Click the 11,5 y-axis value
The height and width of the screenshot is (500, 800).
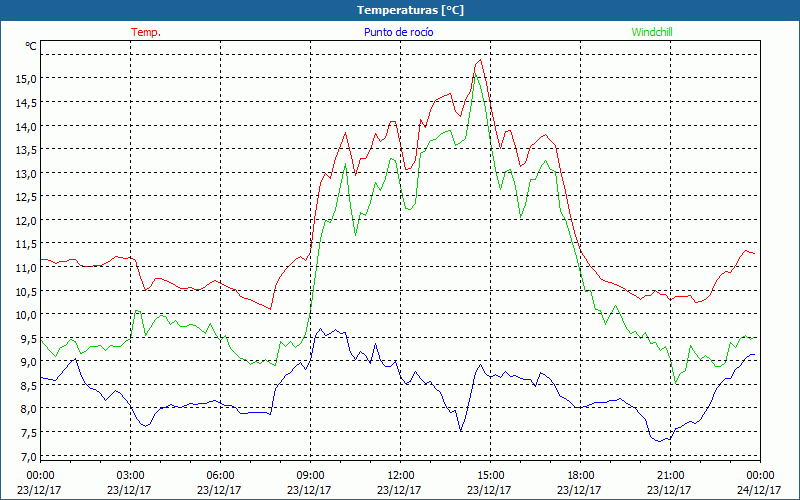26,244
